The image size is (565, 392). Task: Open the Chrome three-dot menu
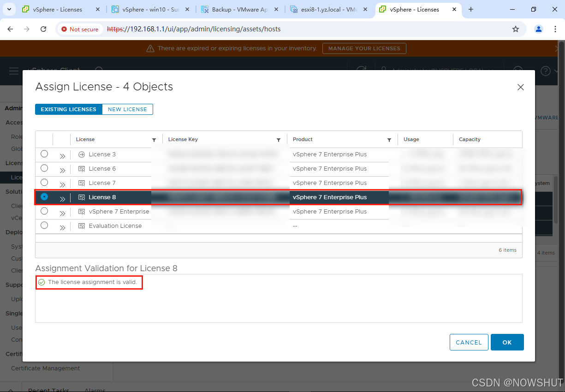[x=555, y=29]
